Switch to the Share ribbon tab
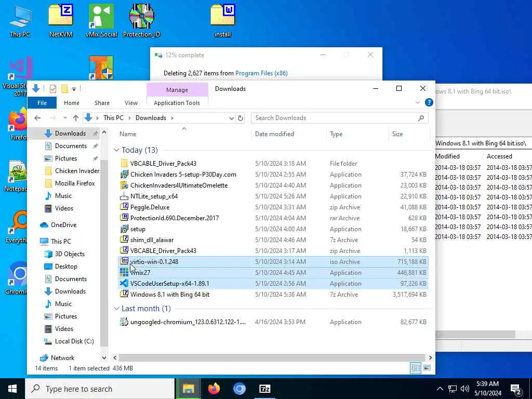Image resolution: width=532 pixels, height=399 pixels. (x=102, y=103)
